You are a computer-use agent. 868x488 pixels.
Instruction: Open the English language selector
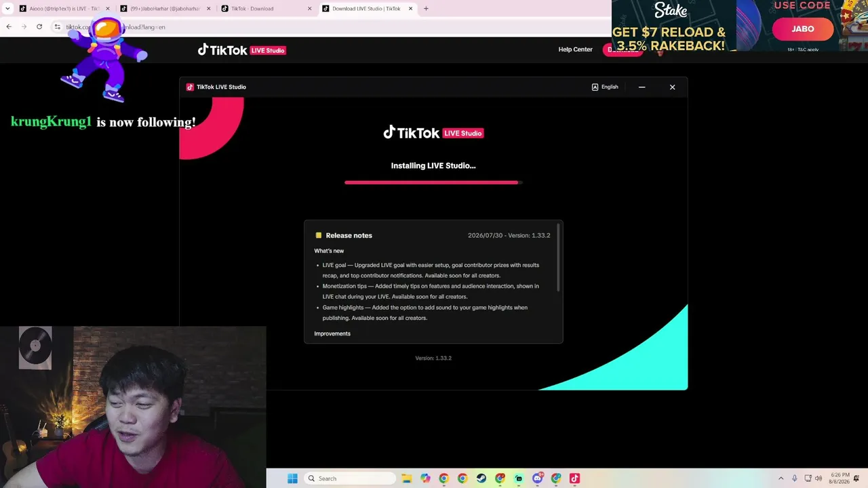pyautogui.click(x=605, y=87)
